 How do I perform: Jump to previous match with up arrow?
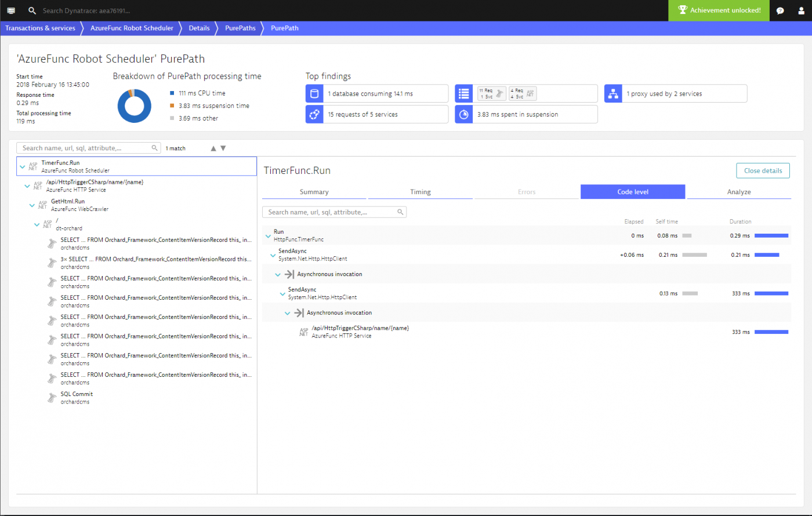[213, 148]
